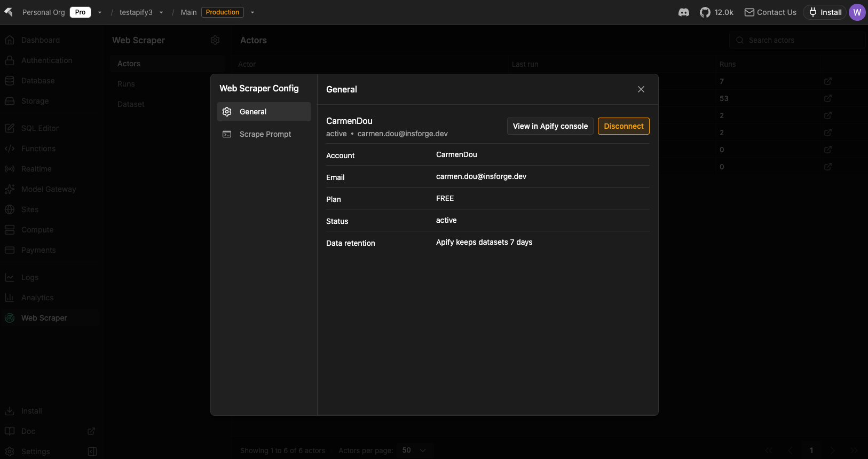The width and height of the screenshot is (868, 459).
Task: Click the Payments card icon
Action: click(x=10, y=250)
